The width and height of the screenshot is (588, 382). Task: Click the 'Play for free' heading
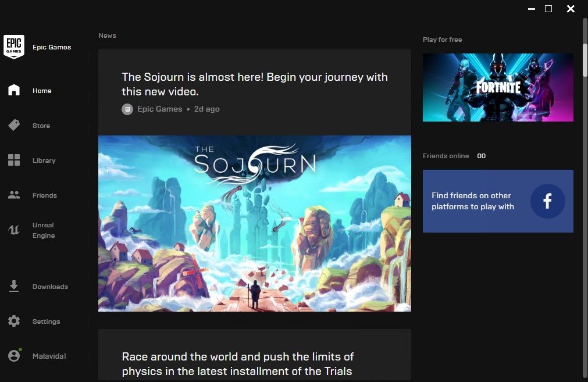pyautogui.click(x=443, y=40)
